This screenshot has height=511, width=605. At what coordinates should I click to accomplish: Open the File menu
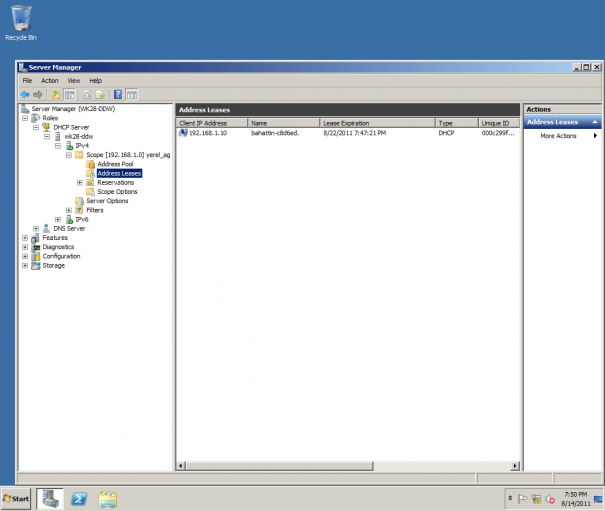click(x=27, y=81)
